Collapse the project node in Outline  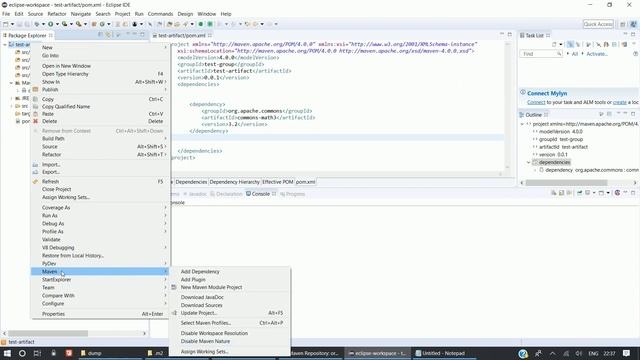point(522,124)
